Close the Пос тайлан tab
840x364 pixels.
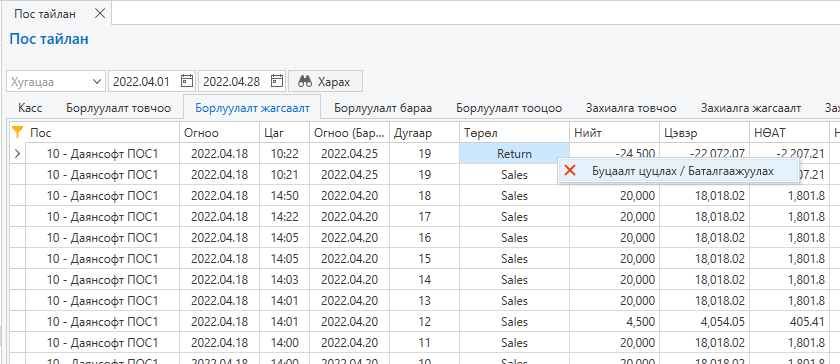pyautogui.click(x=100, y=14)
